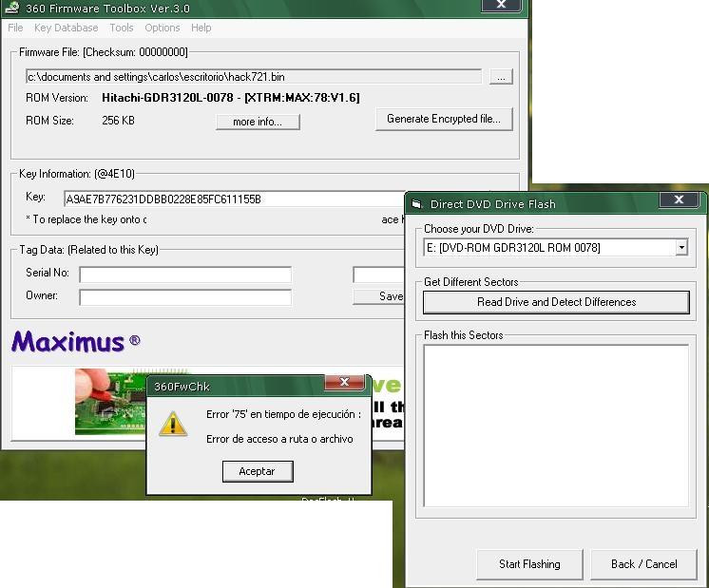
Task: Click the Start Flashing button
Action: tap(529, 564)
